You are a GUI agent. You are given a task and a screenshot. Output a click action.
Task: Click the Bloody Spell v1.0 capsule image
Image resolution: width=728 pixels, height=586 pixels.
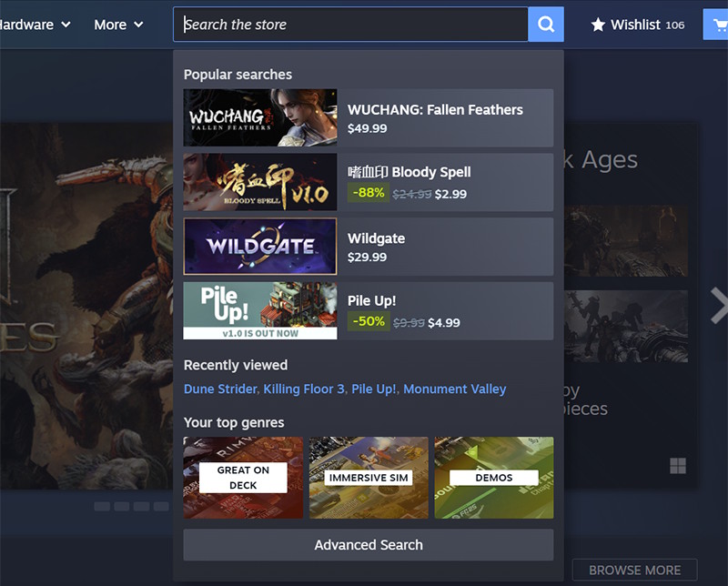point(260,182)
